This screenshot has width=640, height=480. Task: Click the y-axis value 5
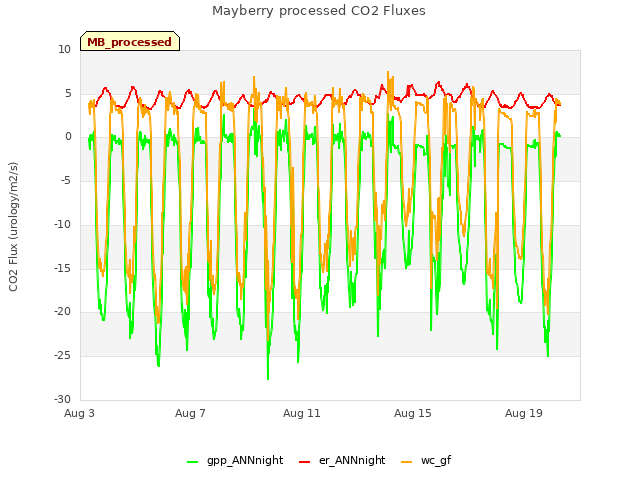pos(68,93)
